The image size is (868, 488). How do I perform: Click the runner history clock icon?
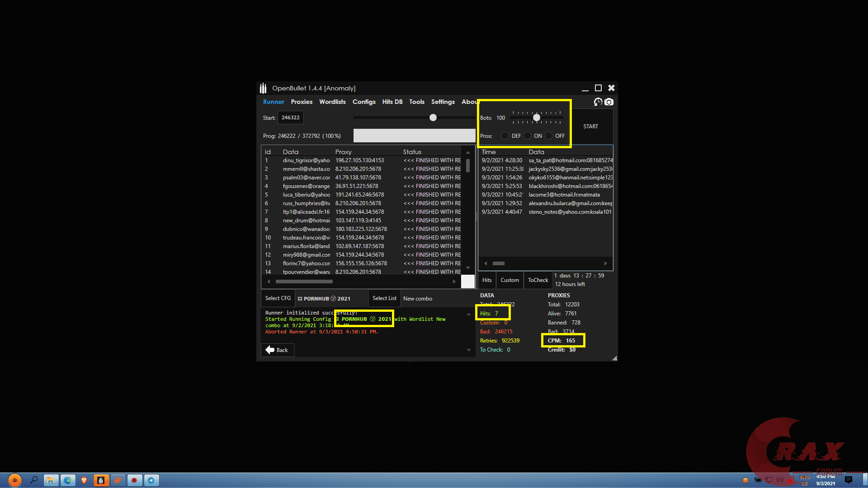(598, 102)
